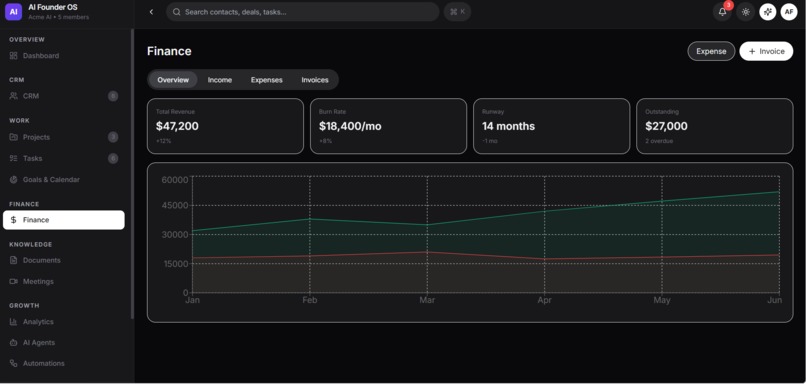The width and height of the screenshot is (806, 384).
Task: Click the sidebar vertical scrollbar
Action: (x=132, y=174)
